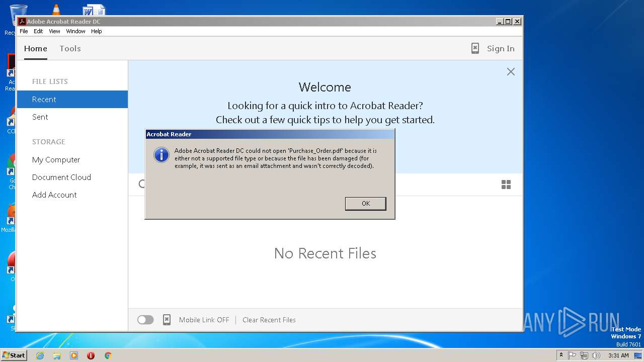Open the View menu
This screenshot has height=362, width=644.
(x=54, y=31)
